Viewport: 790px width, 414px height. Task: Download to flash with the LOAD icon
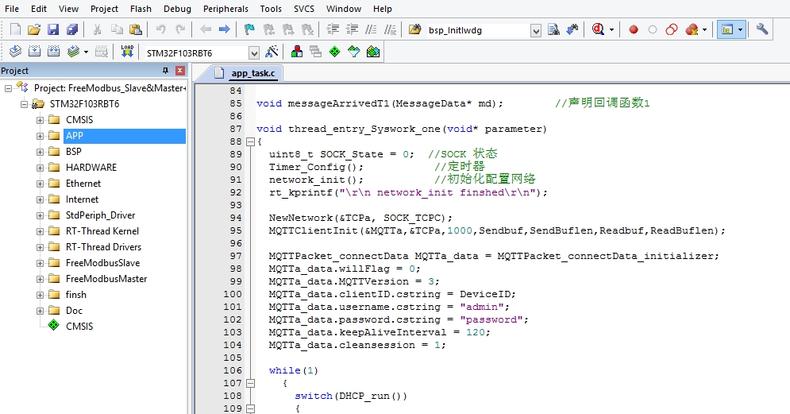127,51
